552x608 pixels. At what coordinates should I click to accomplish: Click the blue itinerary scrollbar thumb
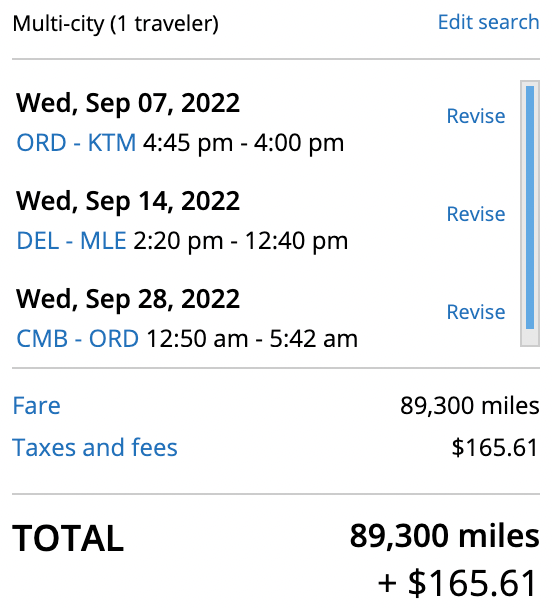click(530, 207)
